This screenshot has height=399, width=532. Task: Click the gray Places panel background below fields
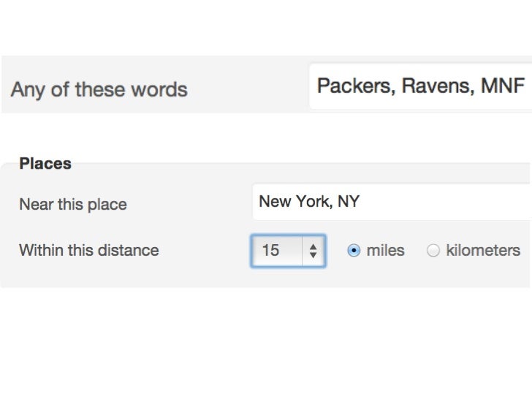(265, 278)
